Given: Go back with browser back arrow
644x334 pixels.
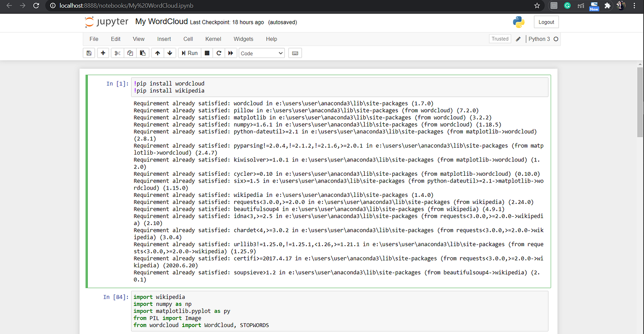Looking at the screenshot, I should tap(9, 6).
